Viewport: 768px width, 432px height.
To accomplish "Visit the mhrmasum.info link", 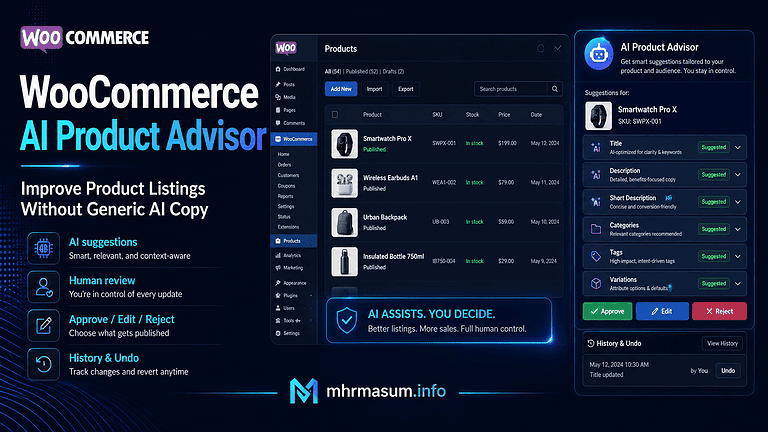I will [386, 391].
